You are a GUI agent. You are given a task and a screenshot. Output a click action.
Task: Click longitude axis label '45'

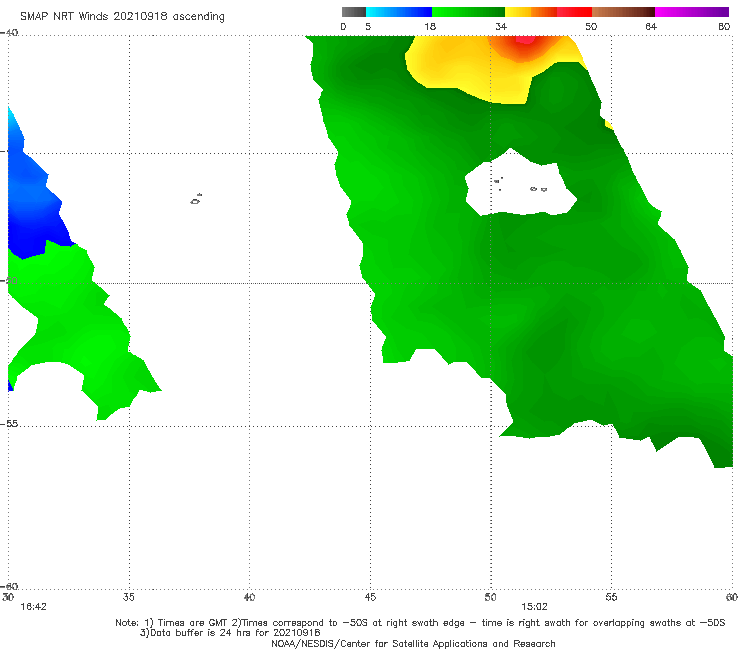tap(370, 597)
